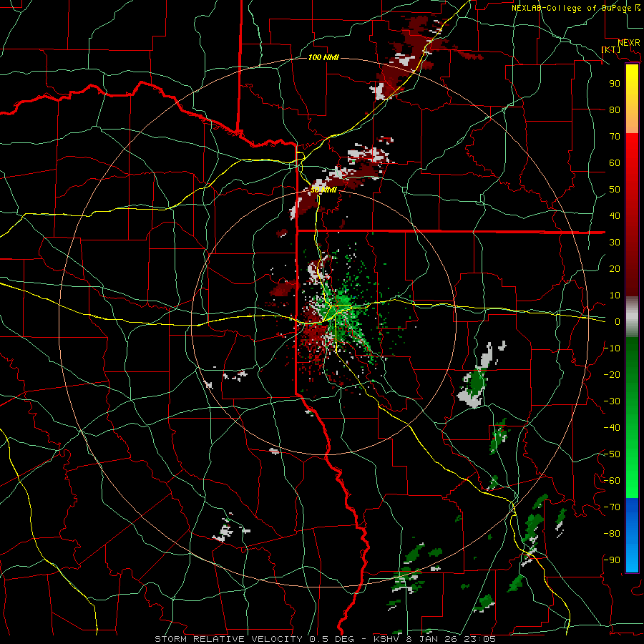Click the -20 scale value on legend

coord(612,374)
